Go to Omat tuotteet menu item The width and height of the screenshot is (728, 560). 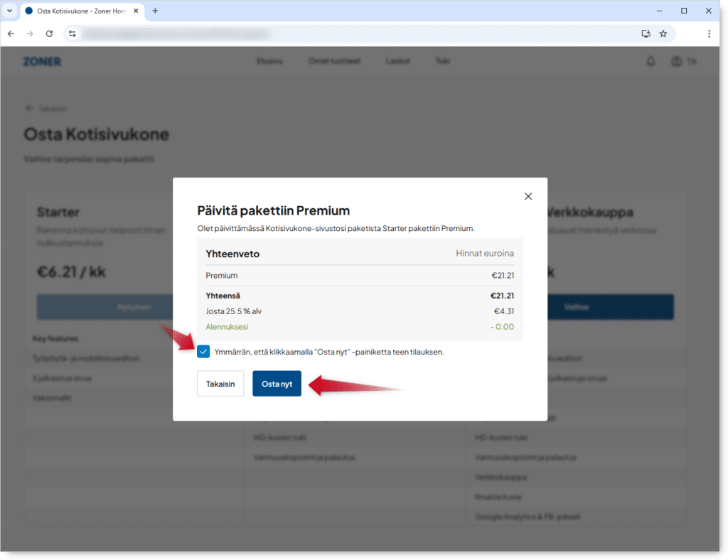[334, 62]
